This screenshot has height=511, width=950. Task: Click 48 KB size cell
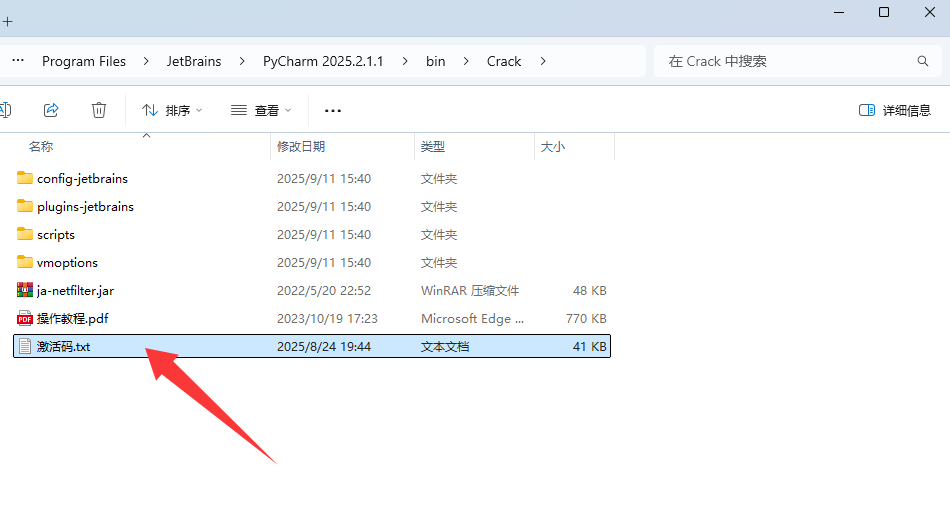coord(590,290)
